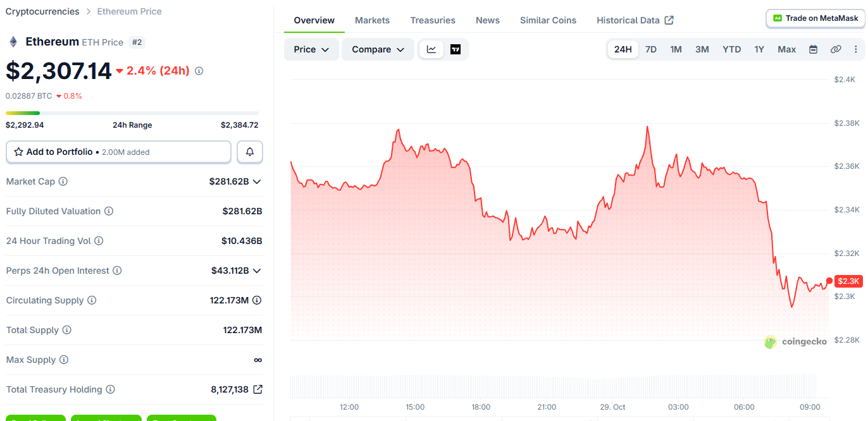Switch to the Markets tab

(372, 20)
